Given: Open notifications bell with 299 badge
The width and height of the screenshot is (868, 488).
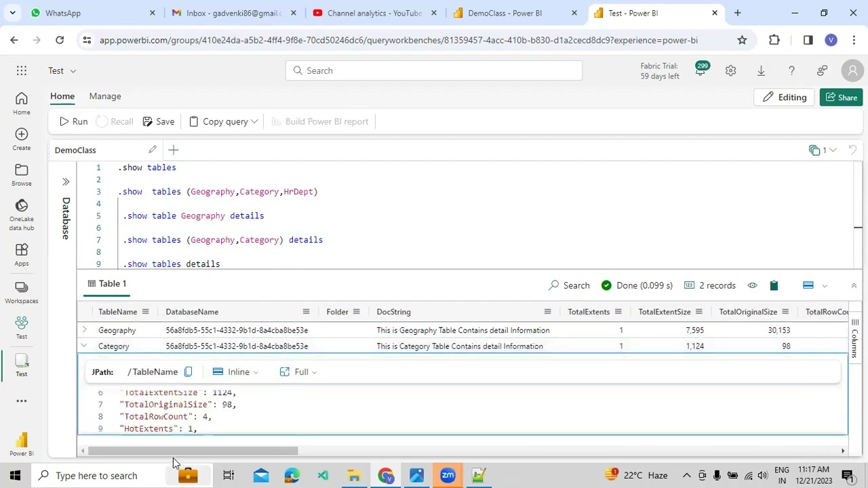Looking at the screenshot, I should coord(701,70).
